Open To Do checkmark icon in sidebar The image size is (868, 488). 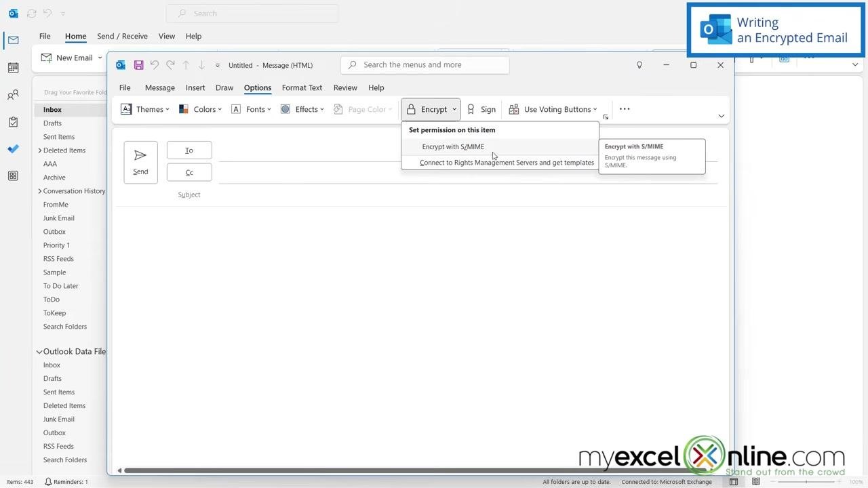pos(13,149)
